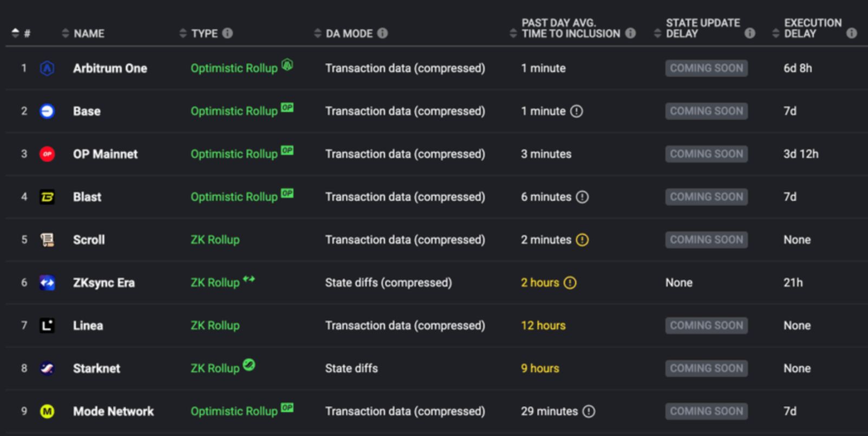Screen dimensions: 868x436
Task: Sort rows by the # rank column
Action: 15,34
